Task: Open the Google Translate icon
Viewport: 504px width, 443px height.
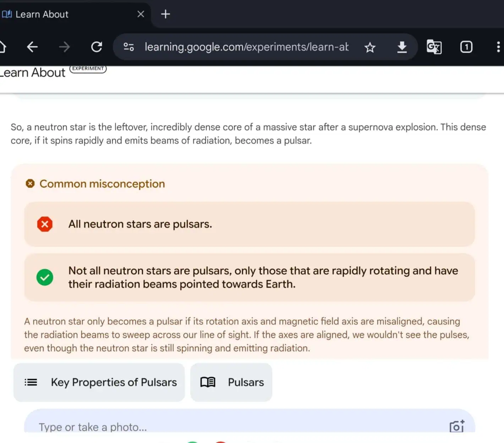Action: (x=434, y=47)
